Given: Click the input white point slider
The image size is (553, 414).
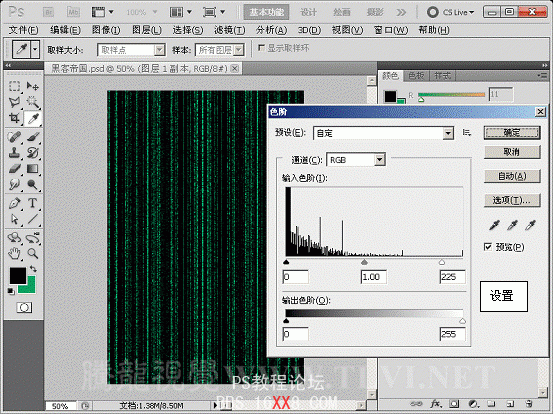Looking at the screenshot, I should (442, 262).
